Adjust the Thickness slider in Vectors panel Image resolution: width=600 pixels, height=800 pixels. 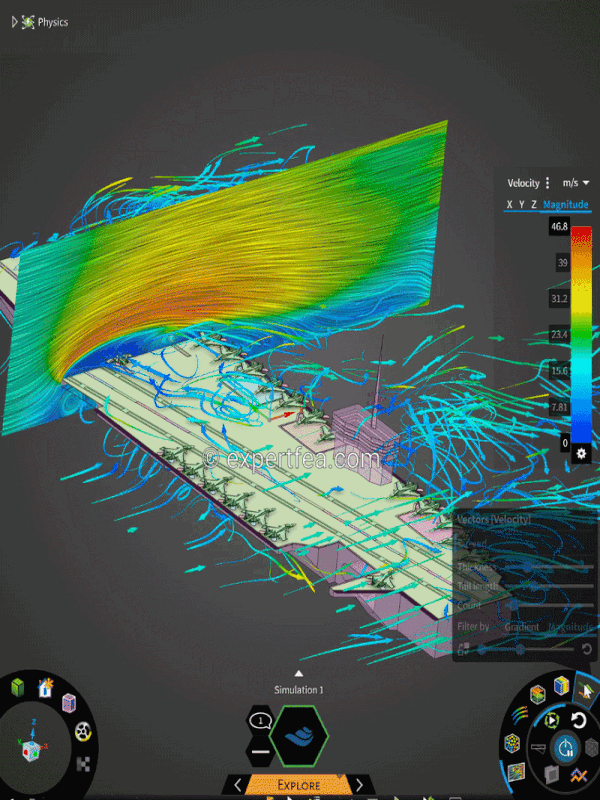[548, 567]
